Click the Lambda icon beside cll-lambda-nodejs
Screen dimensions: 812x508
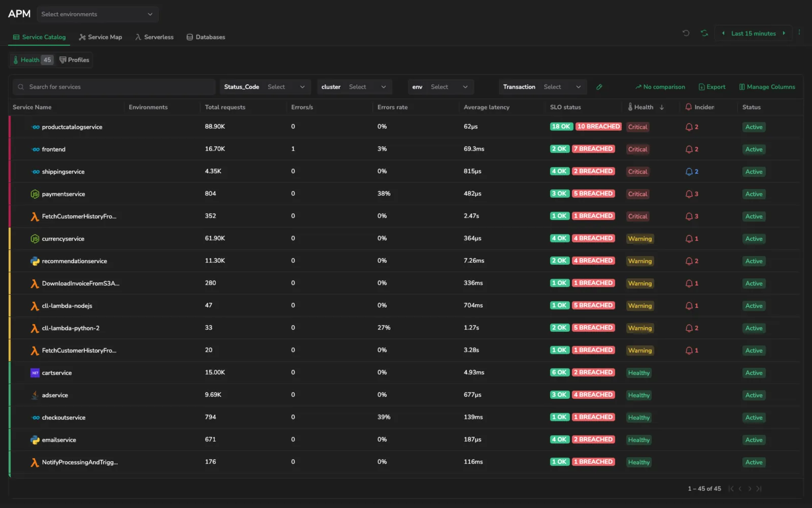(35, 306)
